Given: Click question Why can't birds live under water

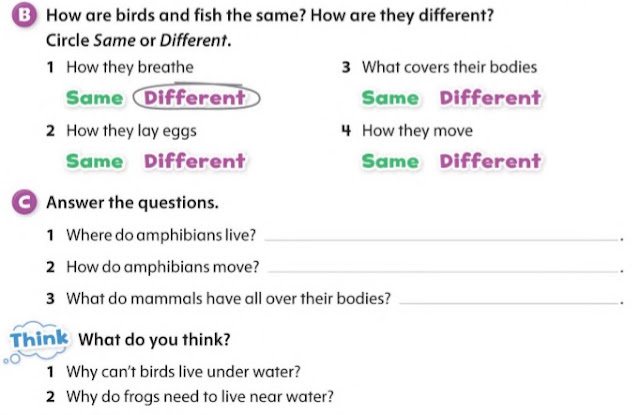Looking at the screenshot, I should coord(183,372).
